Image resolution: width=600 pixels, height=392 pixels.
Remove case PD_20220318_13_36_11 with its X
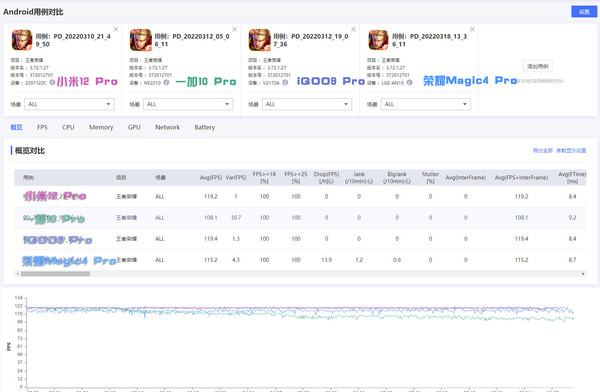click(x=472, y=29)
